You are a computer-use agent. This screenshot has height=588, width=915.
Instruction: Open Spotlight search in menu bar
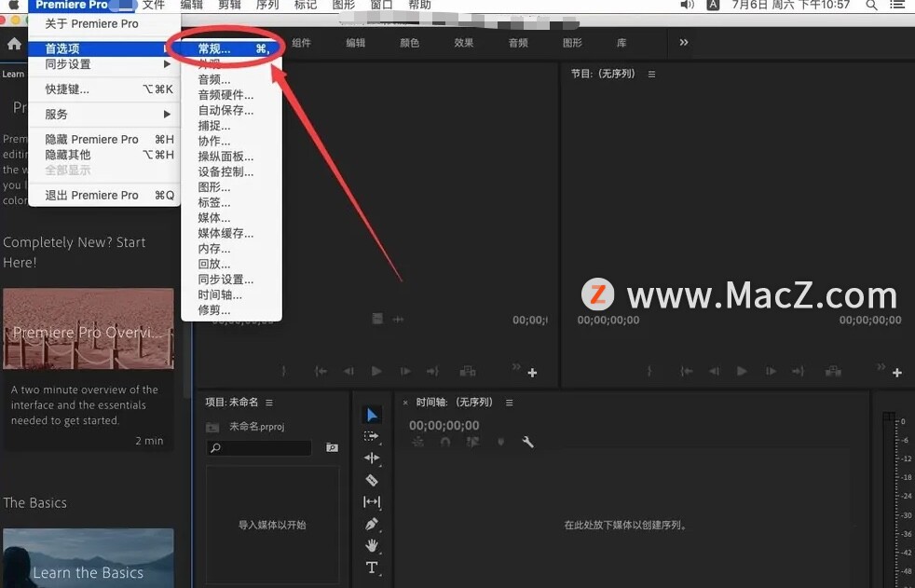871,6
